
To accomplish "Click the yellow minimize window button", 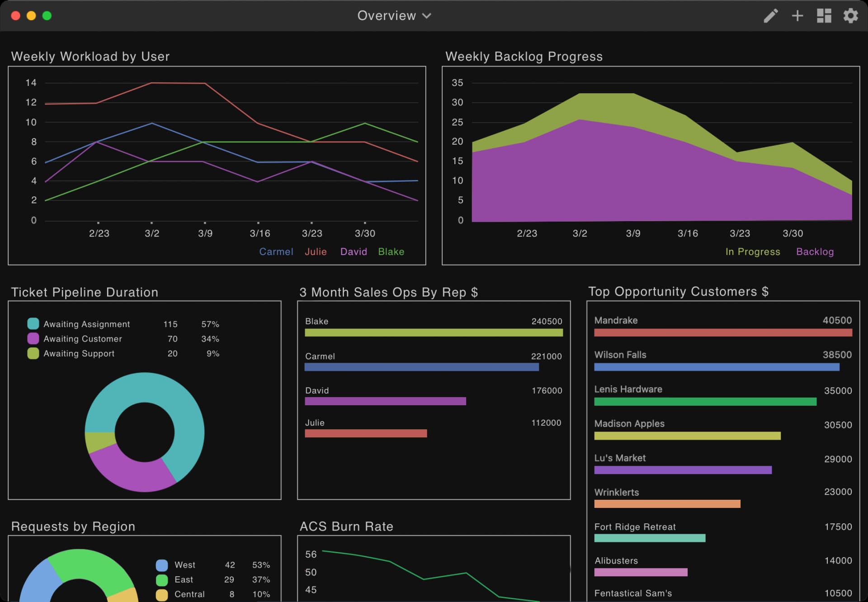I will click(x=31, y=16).
